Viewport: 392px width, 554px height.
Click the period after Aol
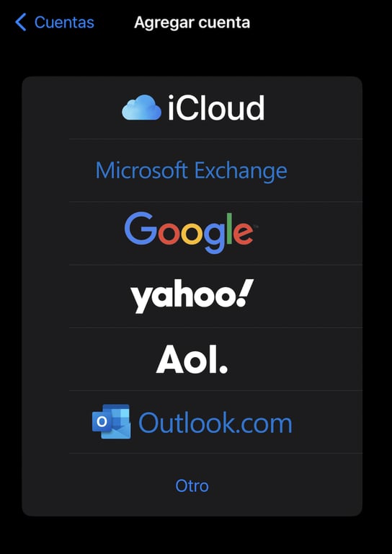(x=223, y=369)
